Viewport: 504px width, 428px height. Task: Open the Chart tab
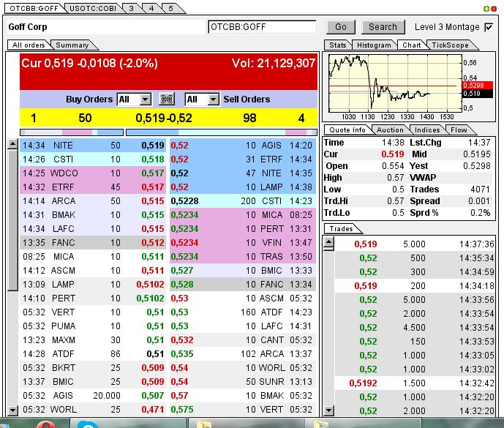click(x=412, y=45)
